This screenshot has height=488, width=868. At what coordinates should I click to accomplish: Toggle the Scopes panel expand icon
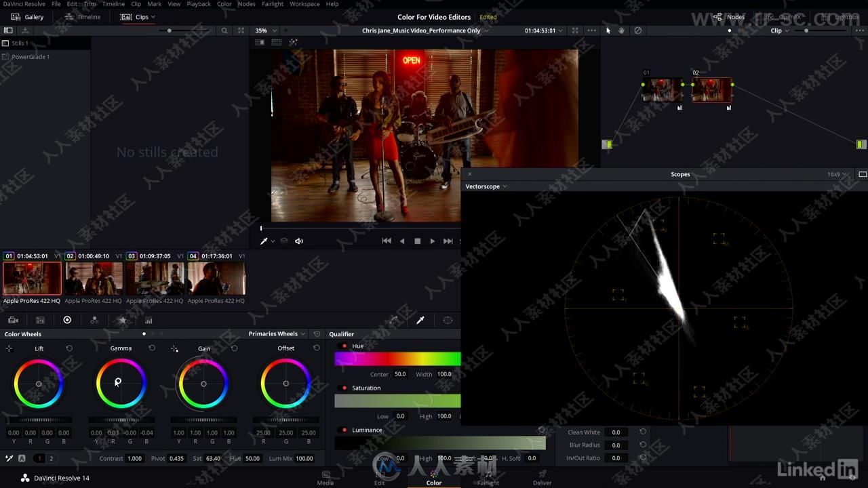[863, 174]
